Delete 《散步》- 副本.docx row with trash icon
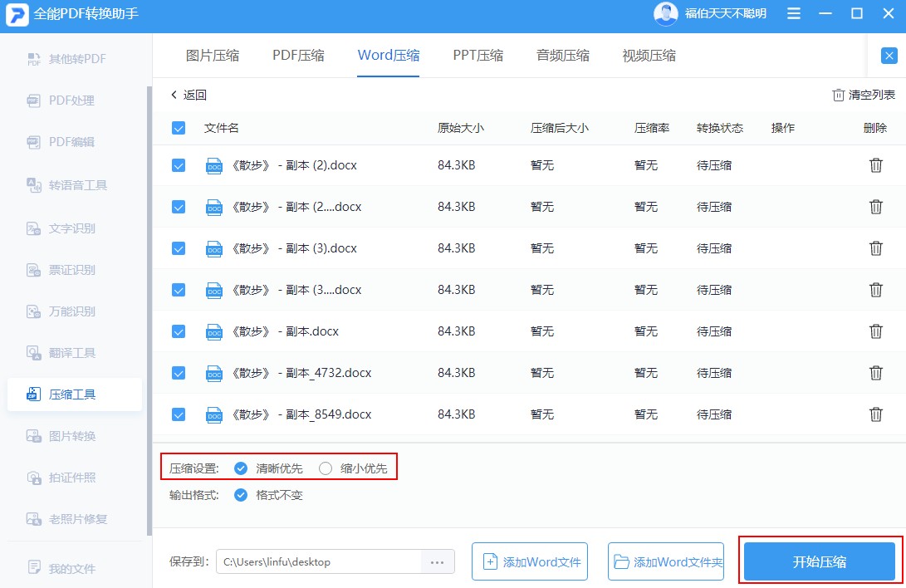906x588 pixels. 876,331
